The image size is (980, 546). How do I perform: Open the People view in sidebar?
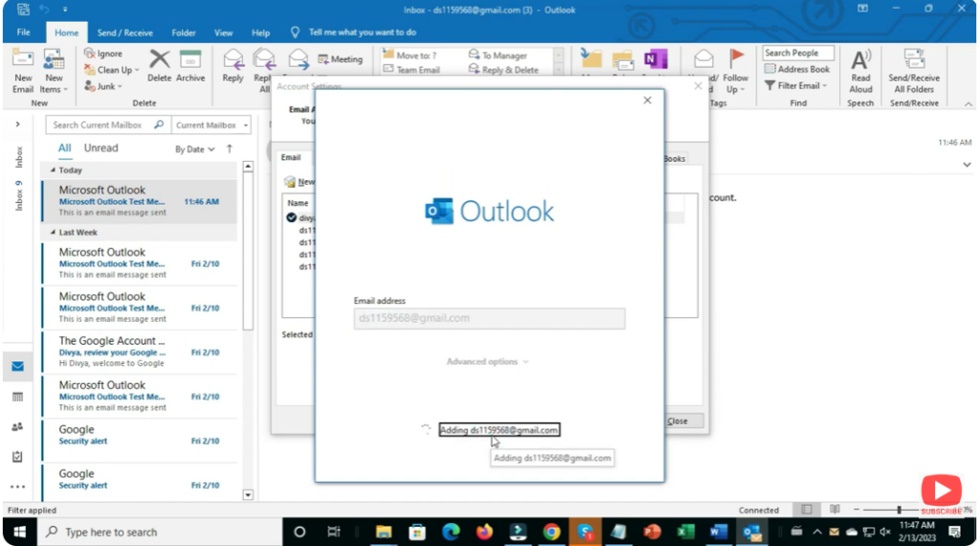tap(17, 427)
